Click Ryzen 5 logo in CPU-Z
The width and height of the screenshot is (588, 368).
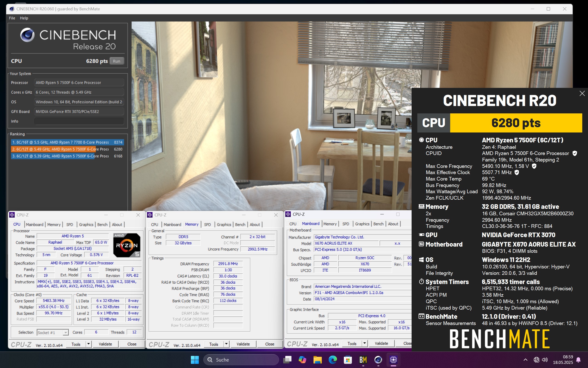click(127, 245)
